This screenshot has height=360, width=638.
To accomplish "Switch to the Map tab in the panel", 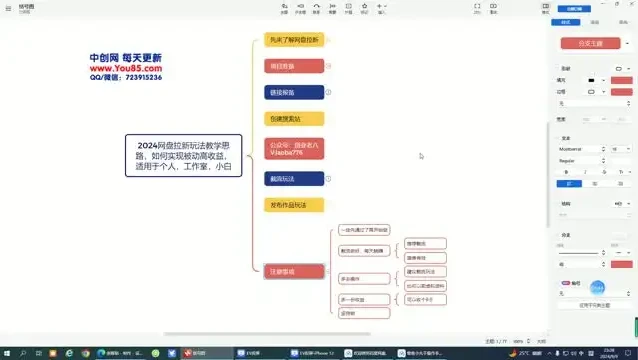I will [x=623, y=22].
